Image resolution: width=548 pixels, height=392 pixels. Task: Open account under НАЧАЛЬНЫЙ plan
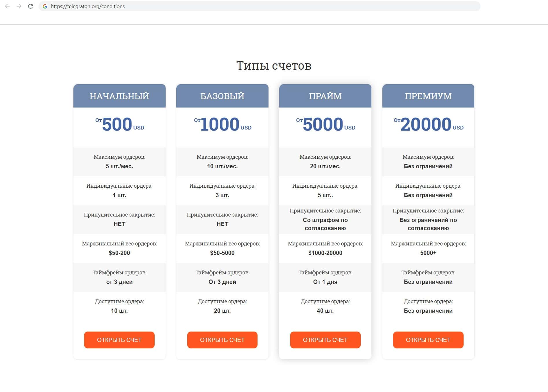pyautogui.click(x=119, y=340)
